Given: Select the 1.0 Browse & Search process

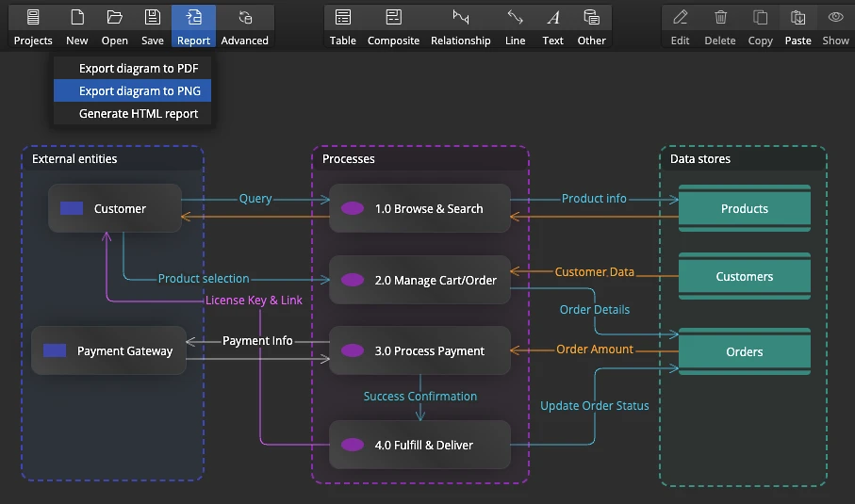Looking at the screenshot, I should [419, 208].
